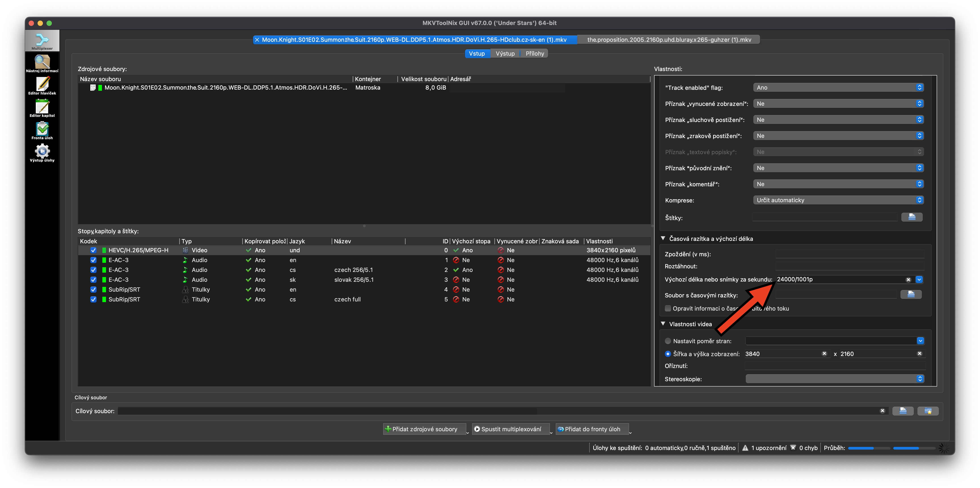
Task: Enable Opravit informaci o časování checkbox
Action: pos(668,309)
